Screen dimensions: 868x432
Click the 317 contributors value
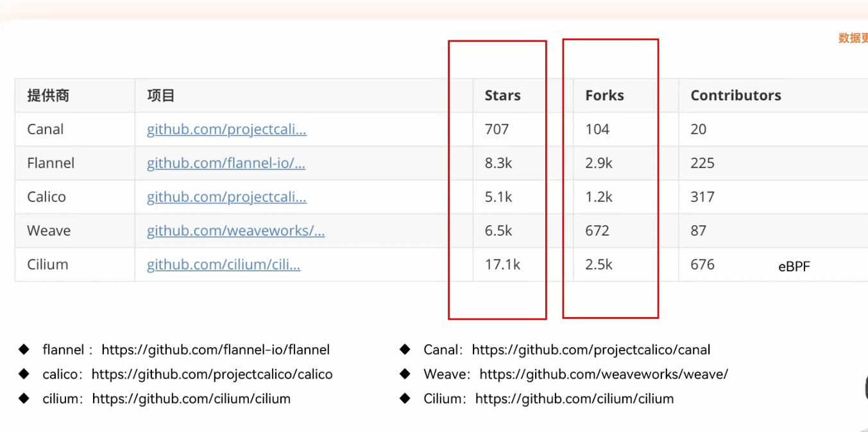click(702, 197)
